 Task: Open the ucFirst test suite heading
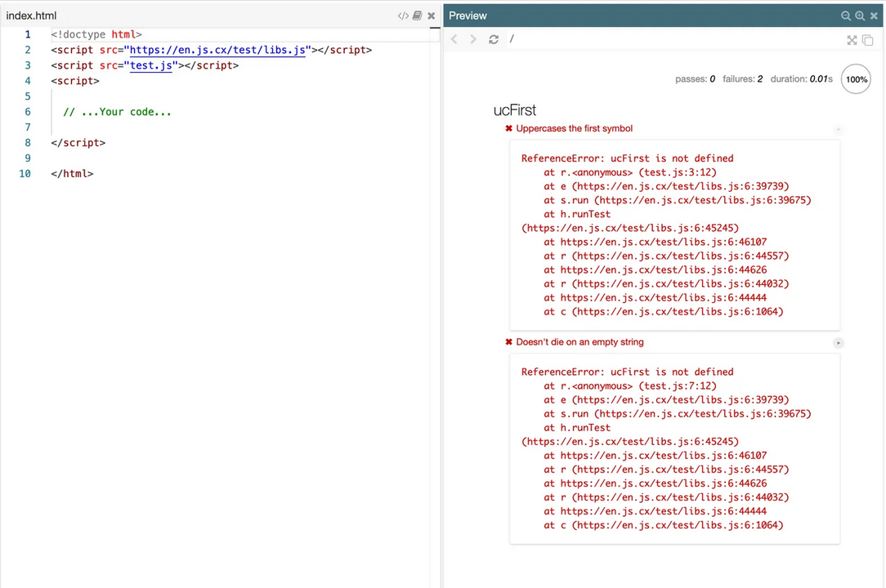(x=515, y=110)
